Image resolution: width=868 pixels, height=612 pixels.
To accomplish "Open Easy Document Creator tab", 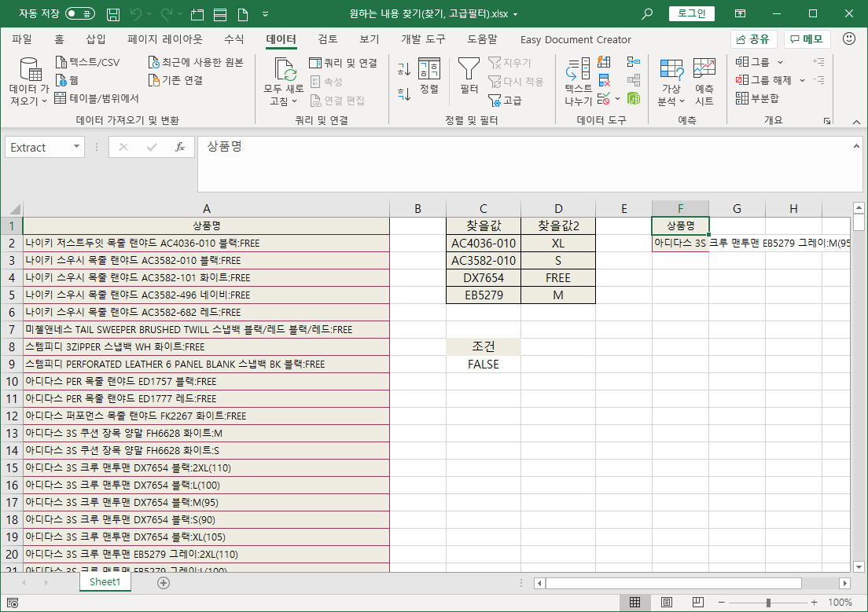I will (576, 40).
